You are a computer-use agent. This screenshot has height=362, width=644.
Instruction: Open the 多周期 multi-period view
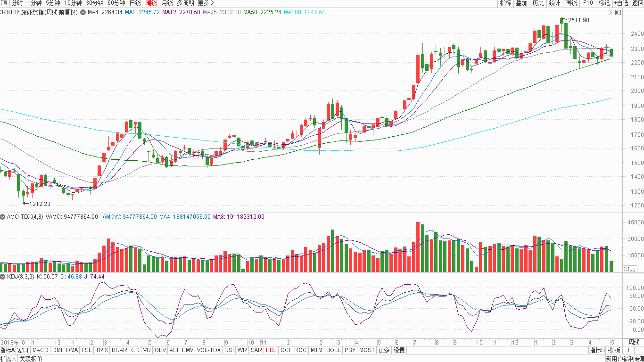pyautogui.click(x=185, y=3)
